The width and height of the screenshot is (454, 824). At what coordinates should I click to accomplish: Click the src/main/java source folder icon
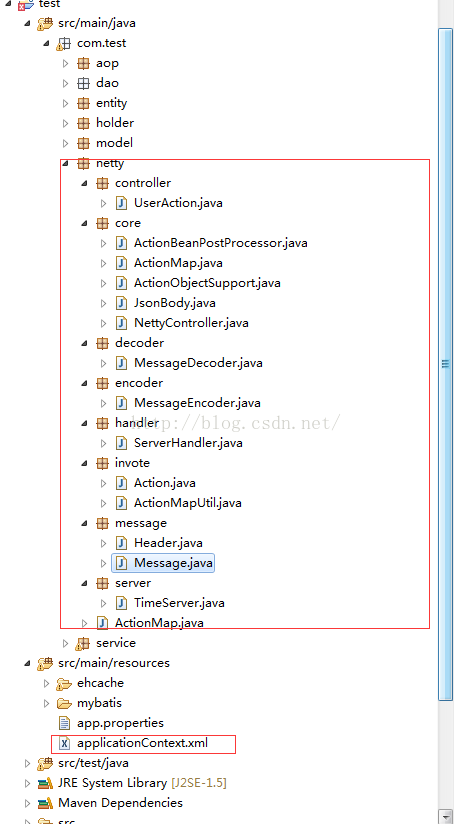pyautogui.click(x=45, y=23)
